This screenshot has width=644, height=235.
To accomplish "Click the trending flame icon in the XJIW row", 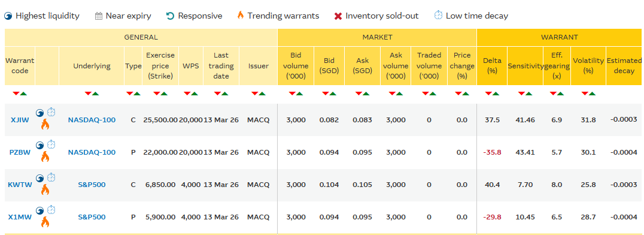I will point(45,124).
